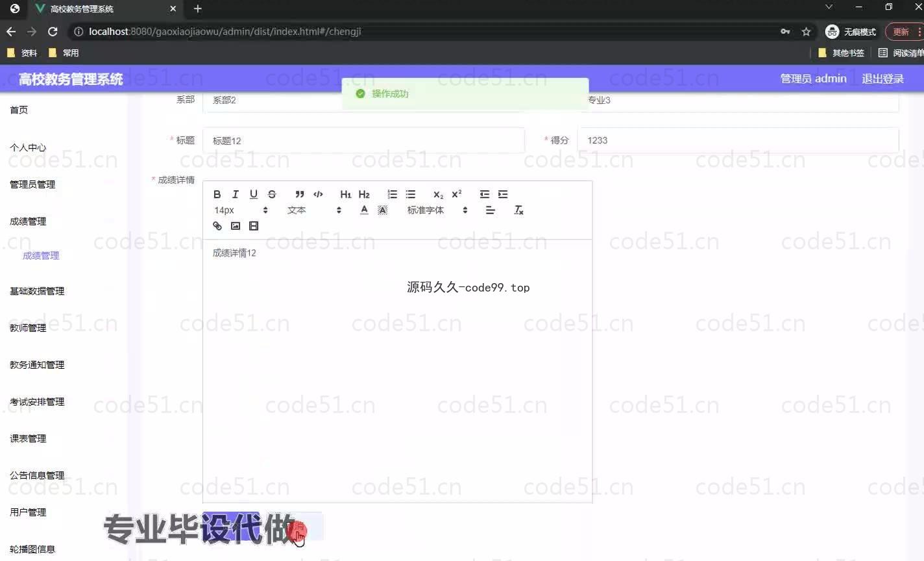Click the 高校教务管理系统 header title
Viewport: 924px width, 561px height.
pyautogui.click(x=71, y=79)
